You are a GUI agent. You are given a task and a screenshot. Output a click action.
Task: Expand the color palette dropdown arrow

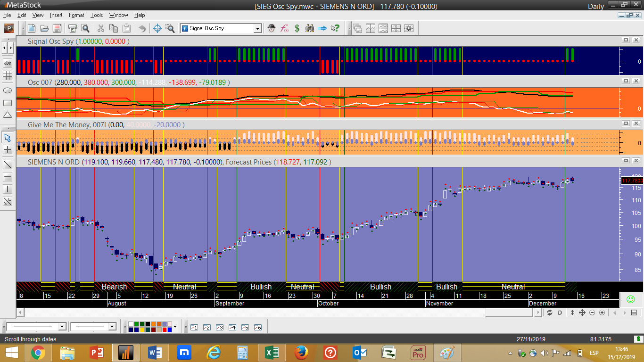[175, 327]
